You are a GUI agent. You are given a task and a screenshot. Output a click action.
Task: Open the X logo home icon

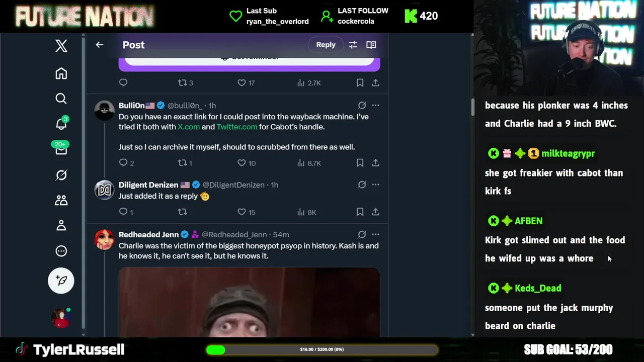[61, 46]
